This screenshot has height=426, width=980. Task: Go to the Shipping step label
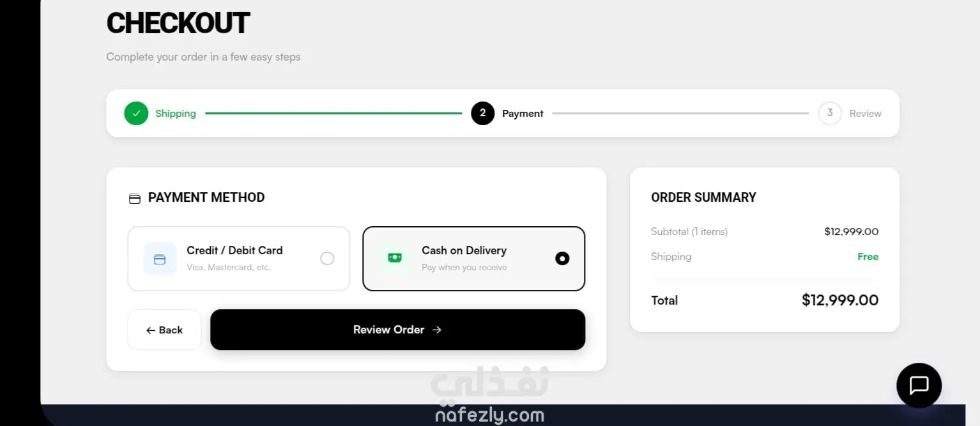(176, 114)
